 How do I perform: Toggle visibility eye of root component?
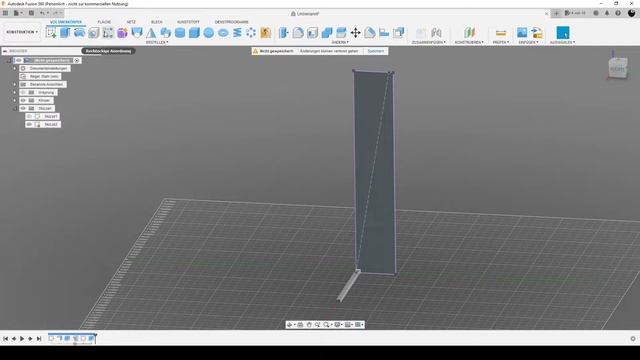tap(19, 60)
